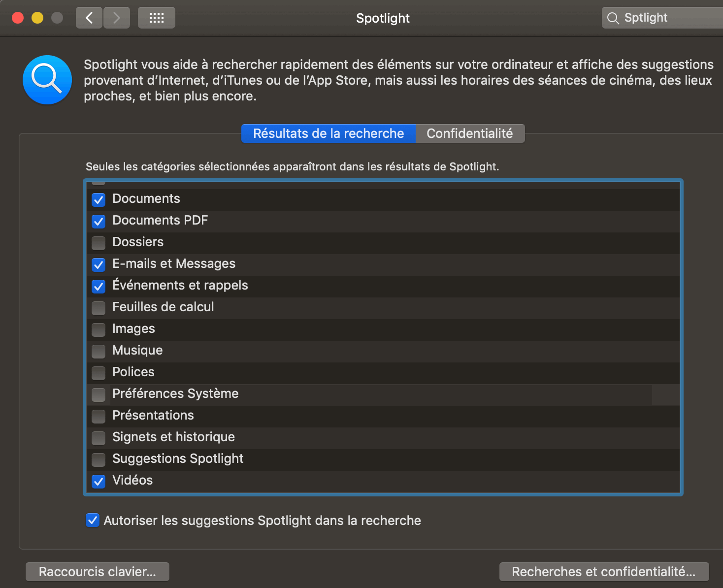Click the red close window button
723x588 pixels.
coord(18,18)
